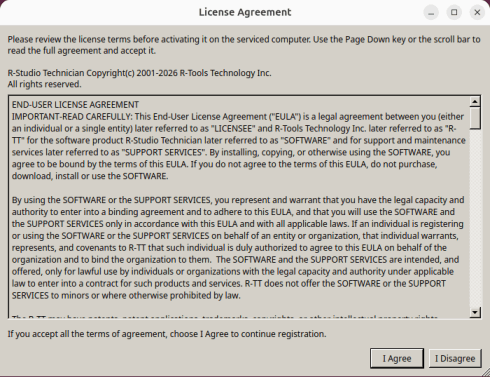Click the line 'SERVICES to minors or where otherwise prohibited'
This screenshot has width=490, height=377.
coord(126,295)
